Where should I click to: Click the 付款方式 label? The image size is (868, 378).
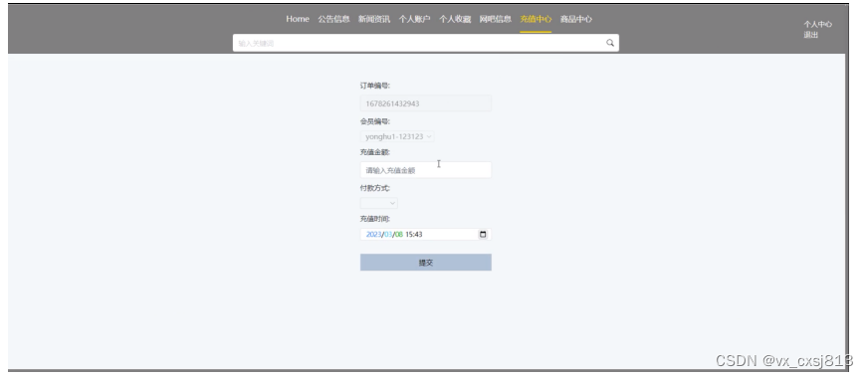374,188
